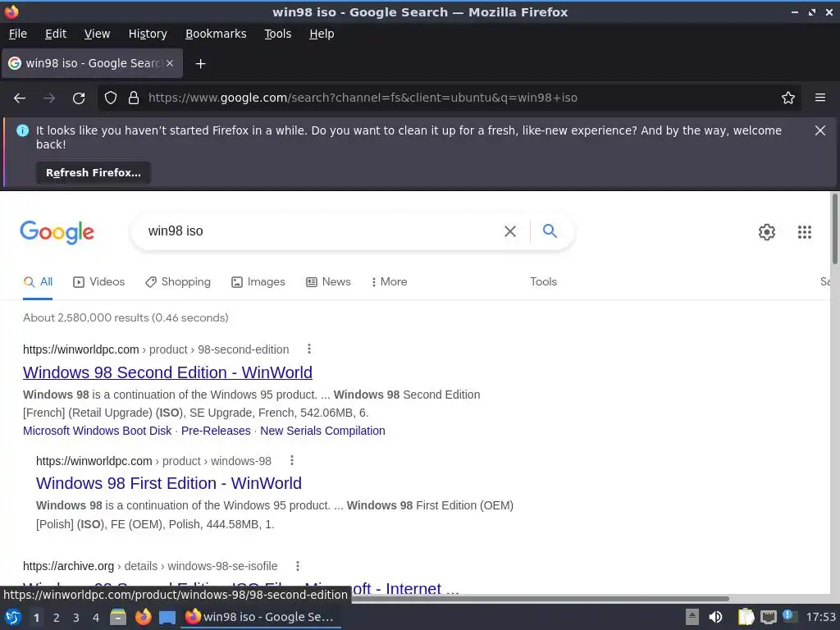Viewport: 840px width, 630px height.
Task: Open the Edit menu
Action: tap(56, 34)
